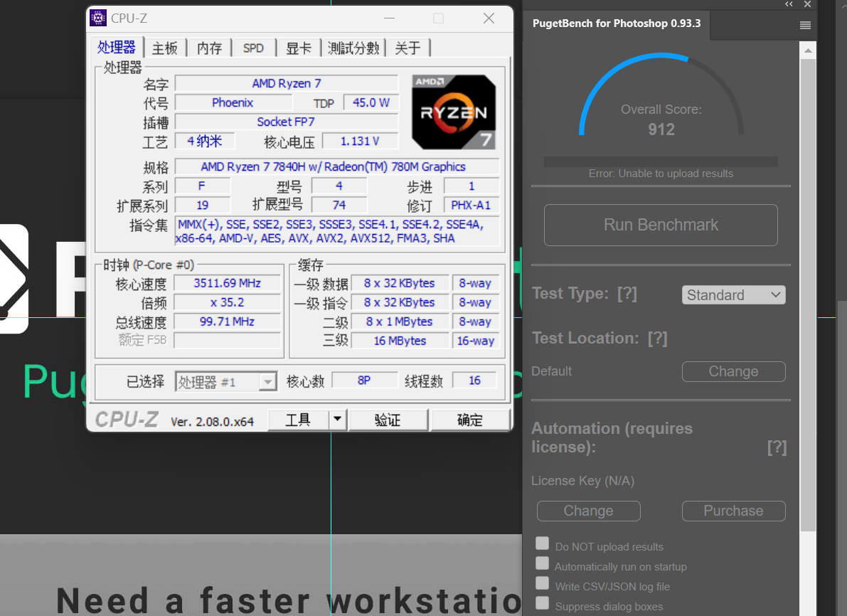Image resolution: width=847 pixels, height=616 pixels.
Task: Switch to the 内存 tab
Action: pyautogui.click(x=209, y=48)
